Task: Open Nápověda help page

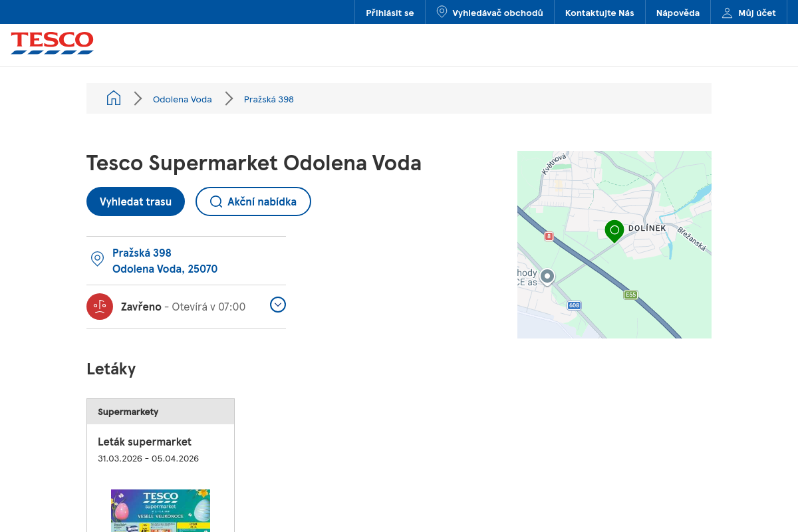Action: [x=678, y=13]
